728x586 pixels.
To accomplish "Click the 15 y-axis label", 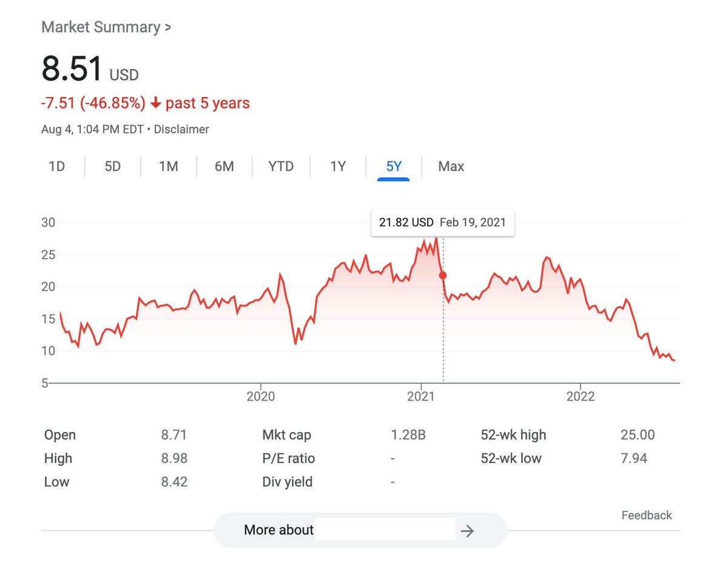I will [x=48, y=318].
